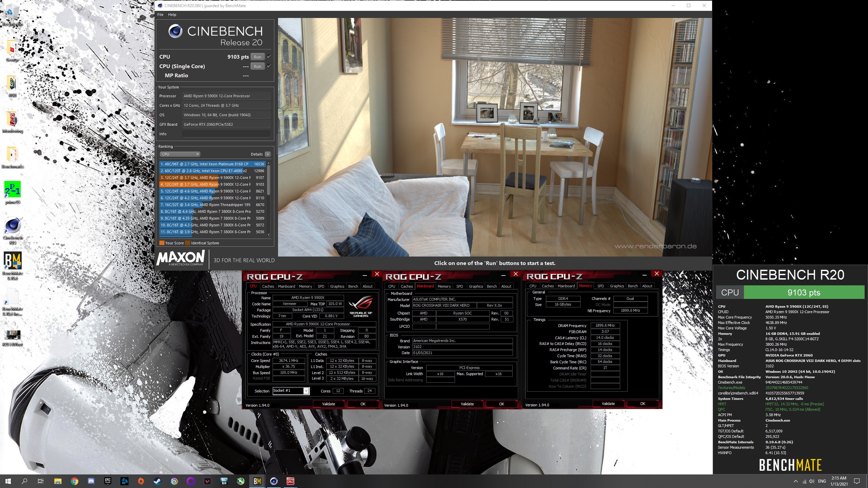Open Graphics tab in CPU-Z Timings window
868x488 pixels.
pos(617,286)
